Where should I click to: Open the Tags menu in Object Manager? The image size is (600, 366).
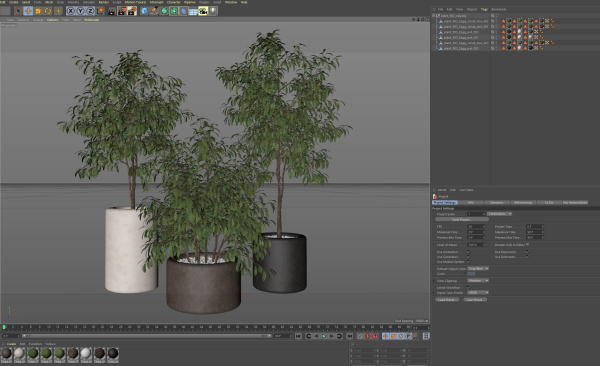[x=484, y=9]
